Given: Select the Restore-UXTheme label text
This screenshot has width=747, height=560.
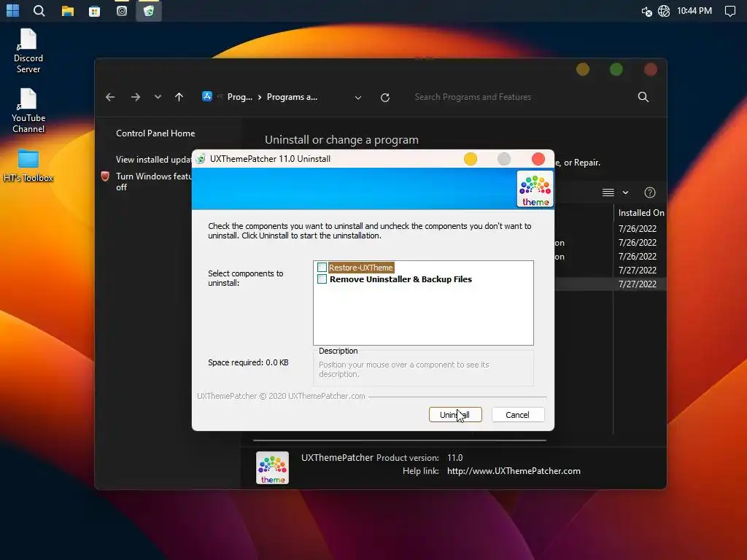Looking at the screenshot, I should coord(360,268).
